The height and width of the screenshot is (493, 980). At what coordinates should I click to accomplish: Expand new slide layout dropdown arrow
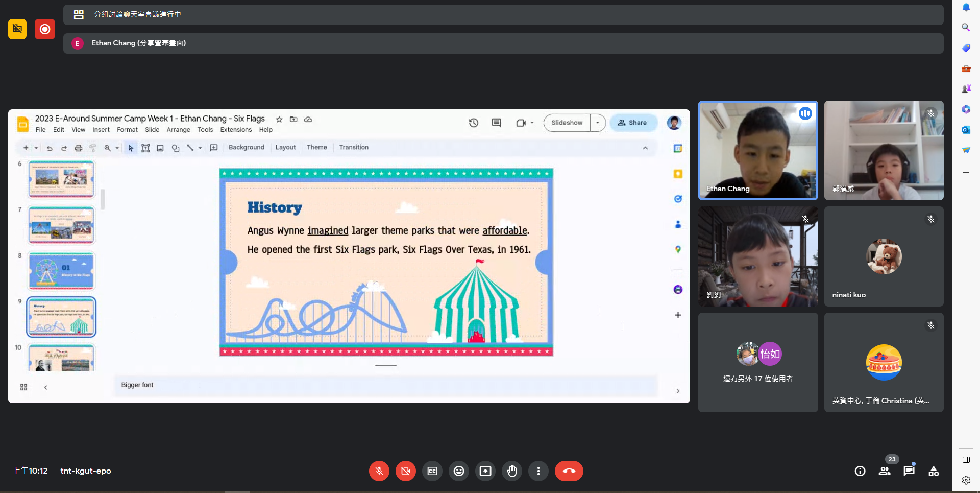(x=36, y=148)
